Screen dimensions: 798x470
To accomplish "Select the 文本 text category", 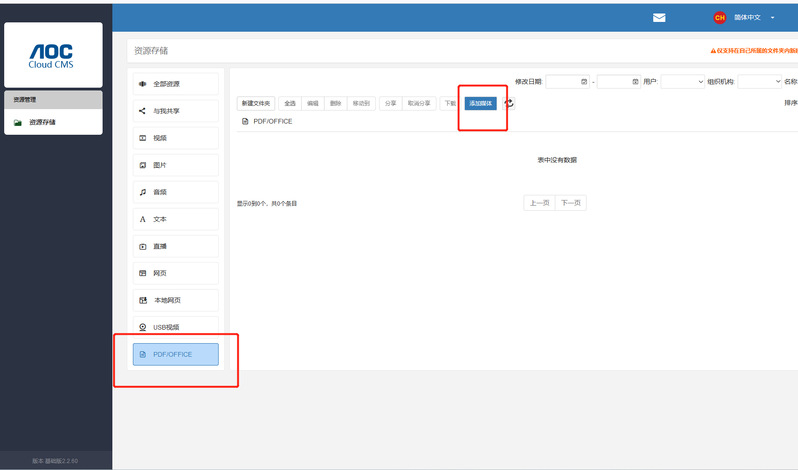I will click(176, 219).
